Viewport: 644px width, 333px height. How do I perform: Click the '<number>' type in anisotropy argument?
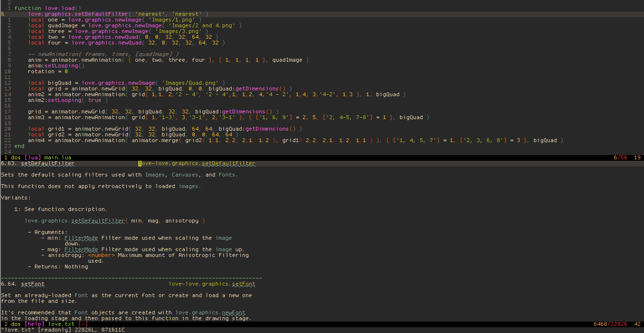(101, 255)
